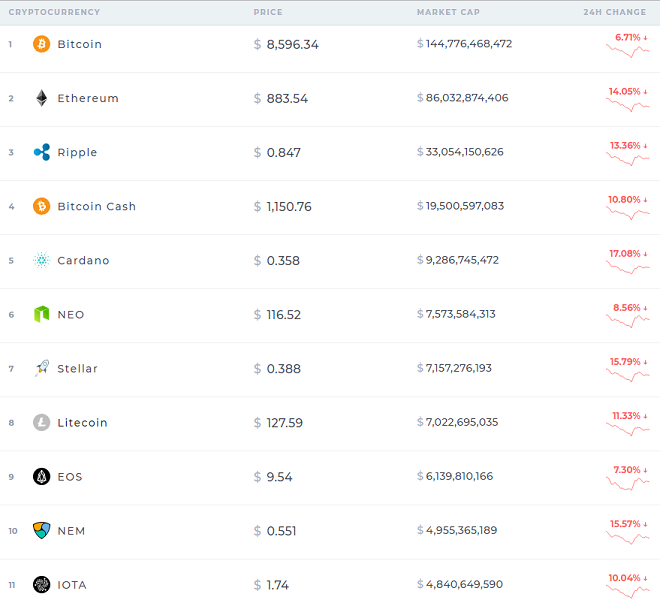Click the NEM shield icon
Screen dimensions: 660x612
point(41,530)
